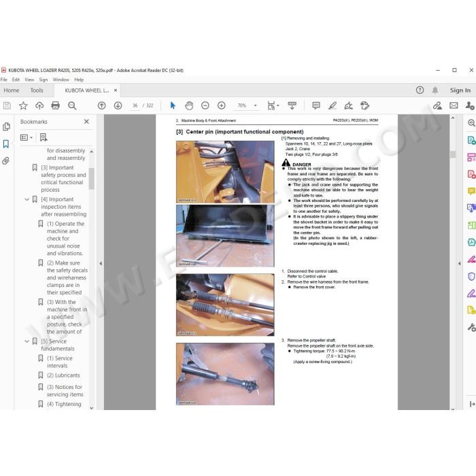Screen dimensions: 476x476
Task: Collapse the [5] Service fundamentals bookmark
Action: (27, 341)
